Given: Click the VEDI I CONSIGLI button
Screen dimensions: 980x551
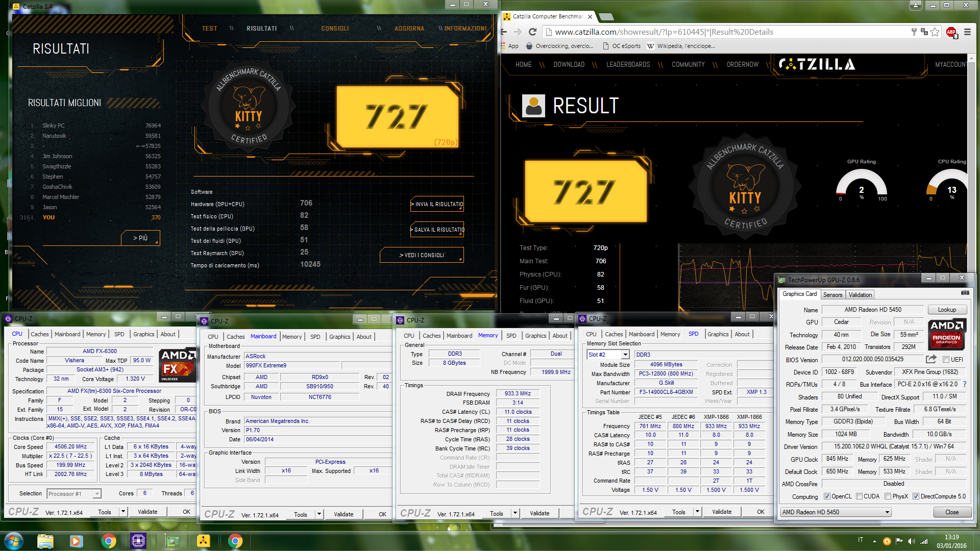Looking at the screenshot, I should (x=422, y=255).
